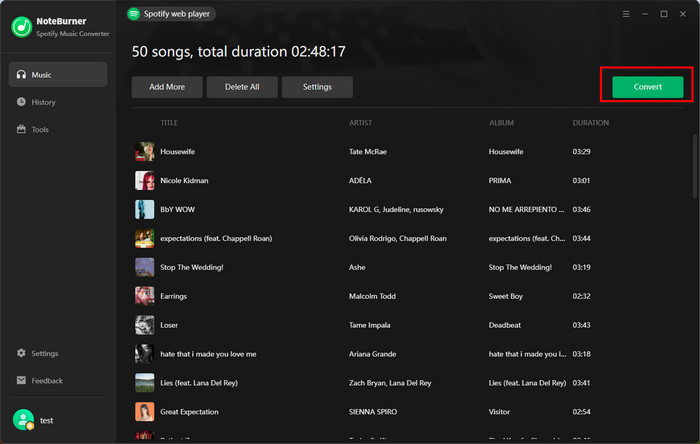Screen dimensions: 700x444
Task: Click the BbY WOW cover thumbnail
Action: click(145, 209)
